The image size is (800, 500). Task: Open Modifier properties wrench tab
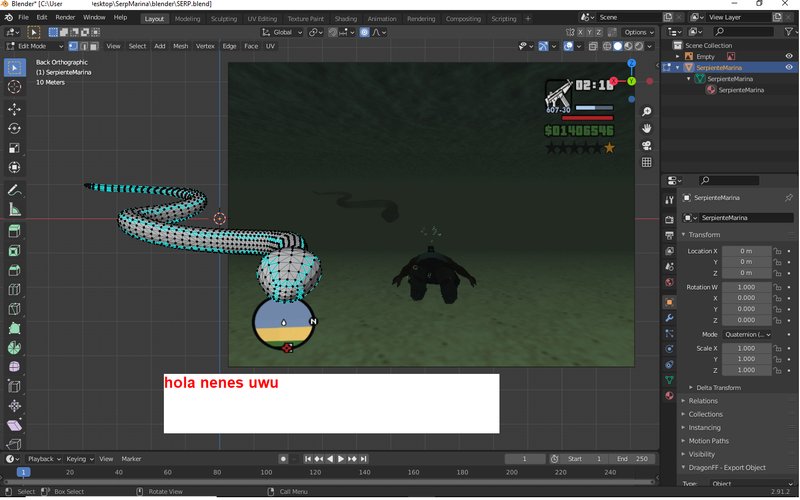tap(669, 318)
